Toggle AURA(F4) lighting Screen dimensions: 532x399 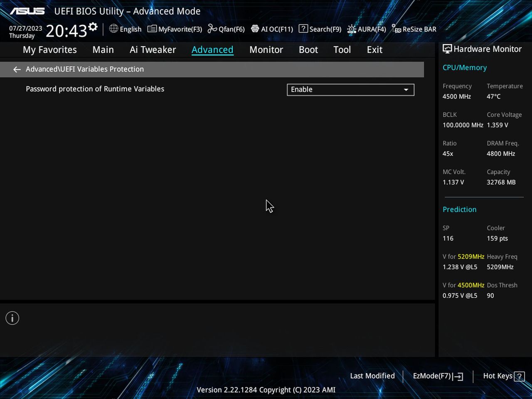click(x=367, y=29)
